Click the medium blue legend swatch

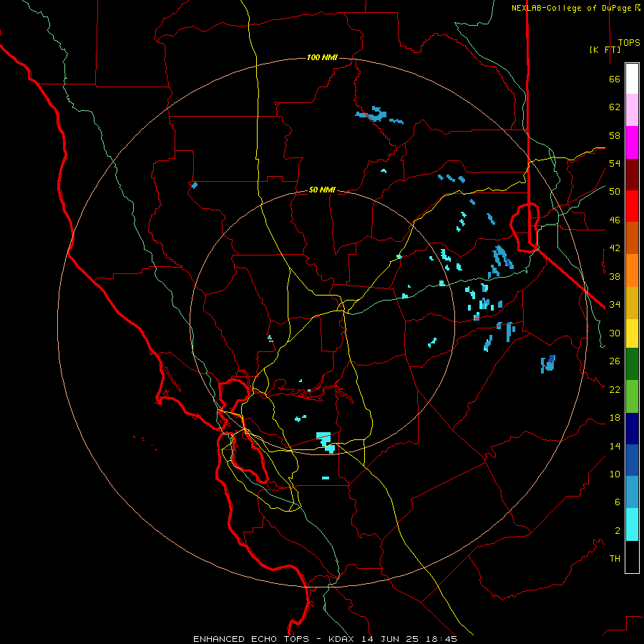[x=632, y=460]
